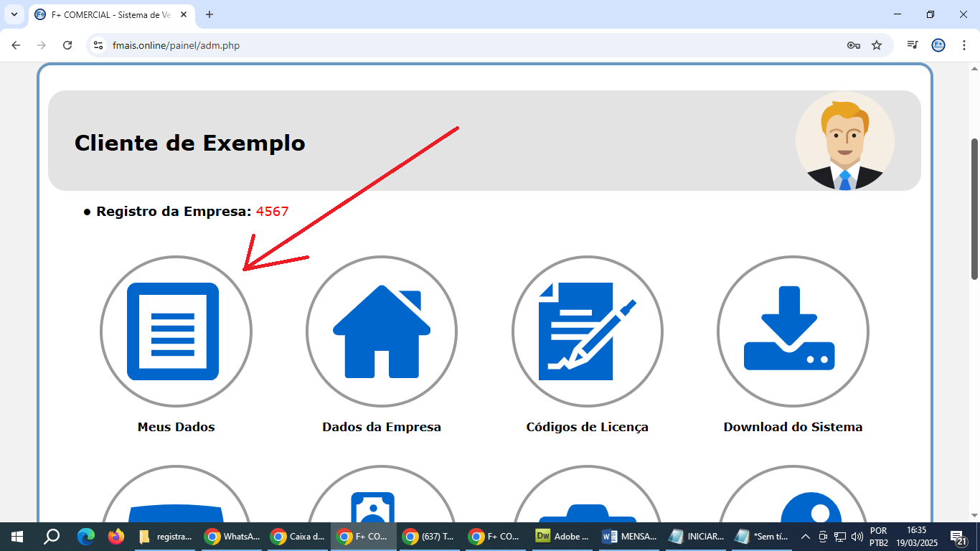The height and width of the screenshot is (551, 980).
Task: Open the Chrome profile F+ icon
Action: 938,45
